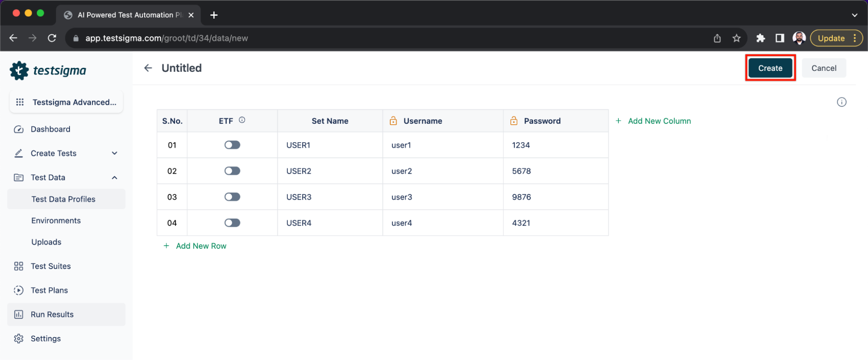Open the browser side panel icon
The height and width of the screenshot is (360, 868).
[x=780, y=38]
